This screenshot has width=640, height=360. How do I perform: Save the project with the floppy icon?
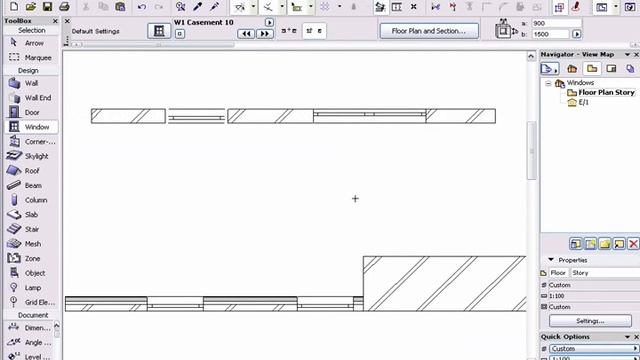(47, 6)
